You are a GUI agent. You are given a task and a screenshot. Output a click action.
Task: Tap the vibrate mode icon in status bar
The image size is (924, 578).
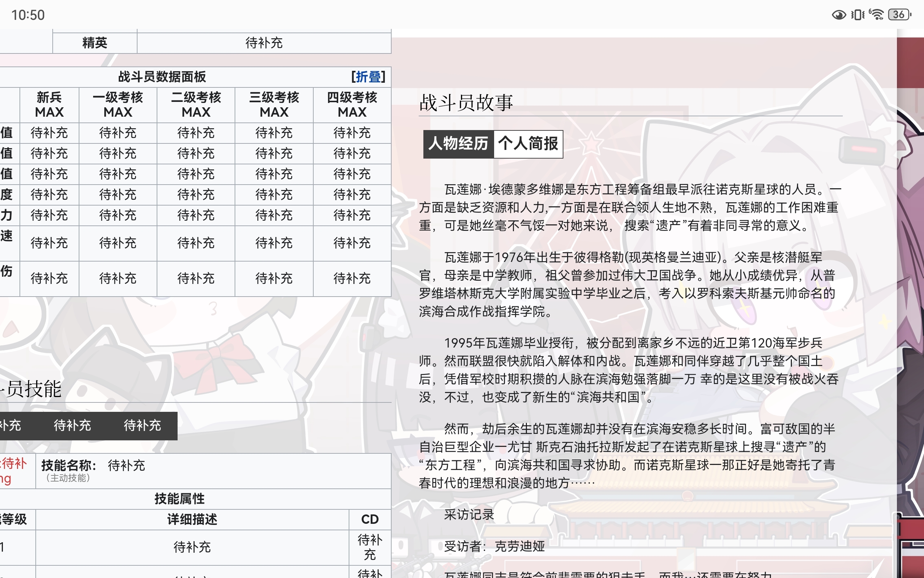(858, 15)
